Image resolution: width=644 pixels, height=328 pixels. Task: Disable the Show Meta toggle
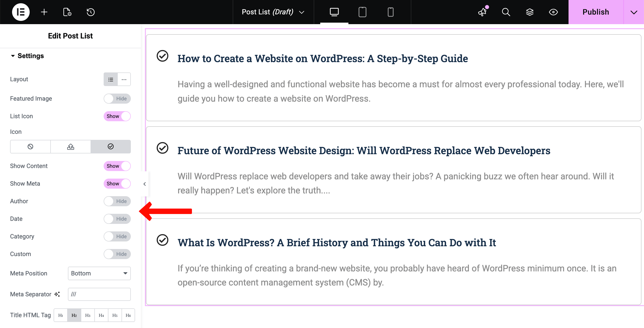[117, 184]
